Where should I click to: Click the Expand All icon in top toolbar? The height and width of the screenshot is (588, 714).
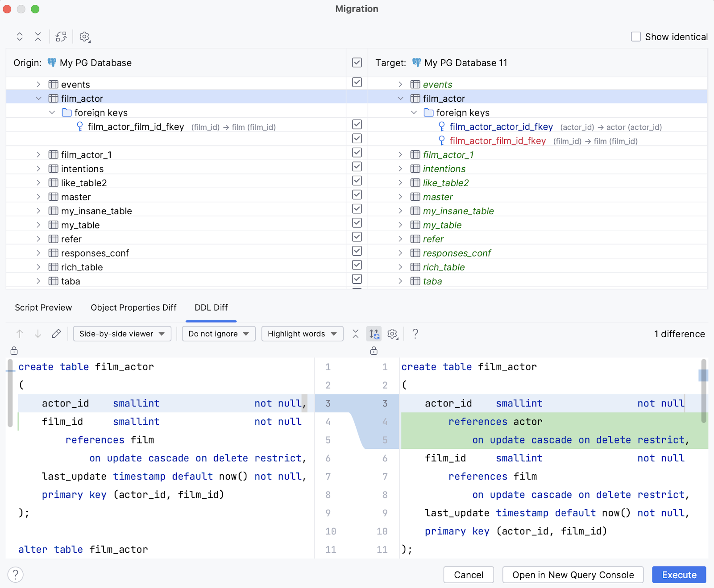point(20,37)
